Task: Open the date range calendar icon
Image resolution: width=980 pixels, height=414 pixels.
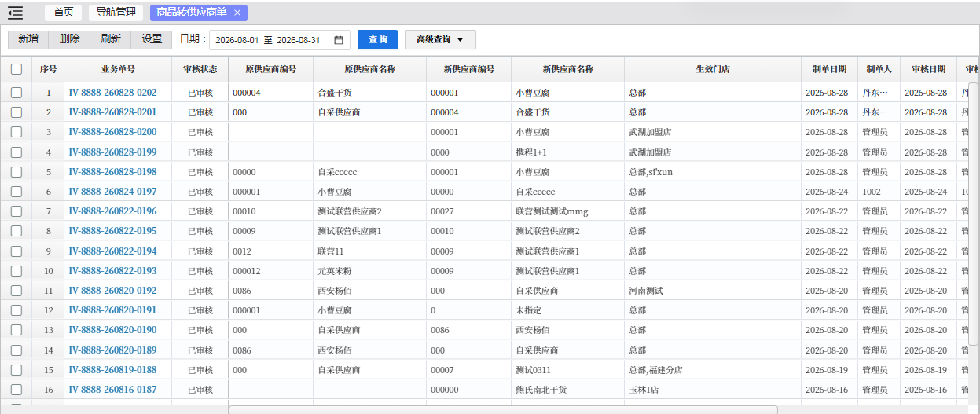Action: click(x=339, y=40)
